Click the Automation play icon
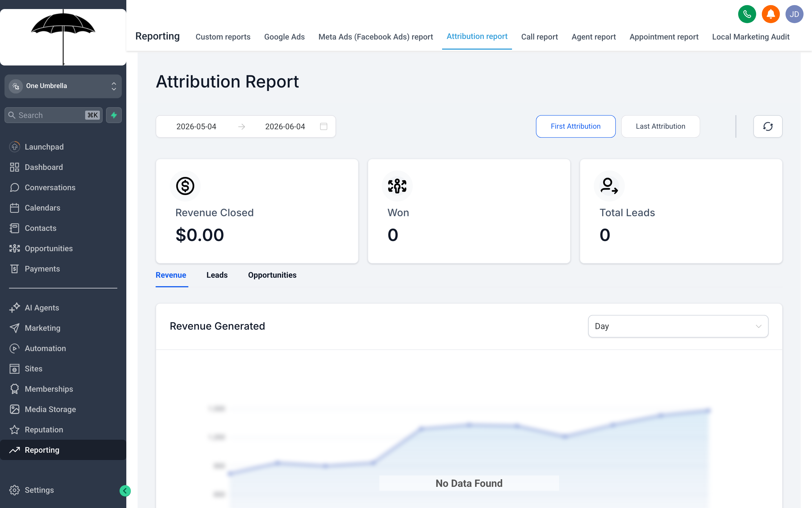 [x=14, y=349]
